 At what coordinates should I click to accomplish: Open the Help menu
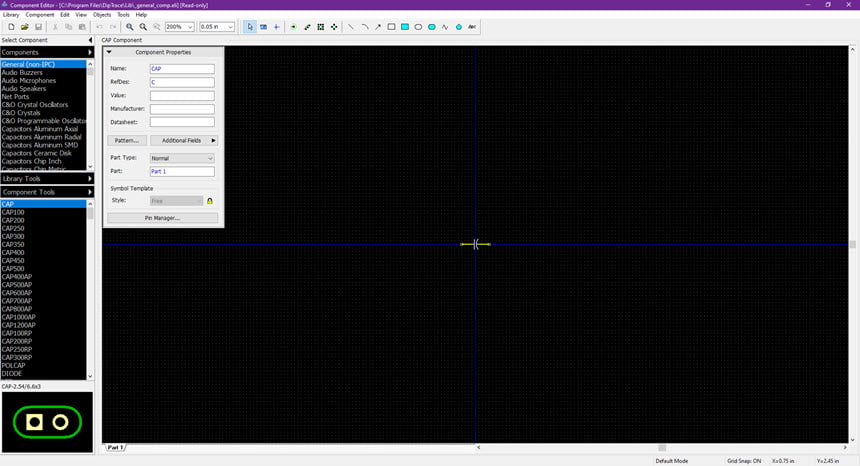point(141,15)
